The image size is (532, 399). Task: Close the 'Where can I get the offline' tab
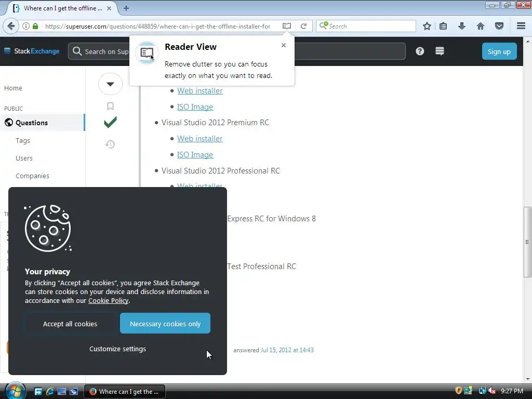[109, 8]
